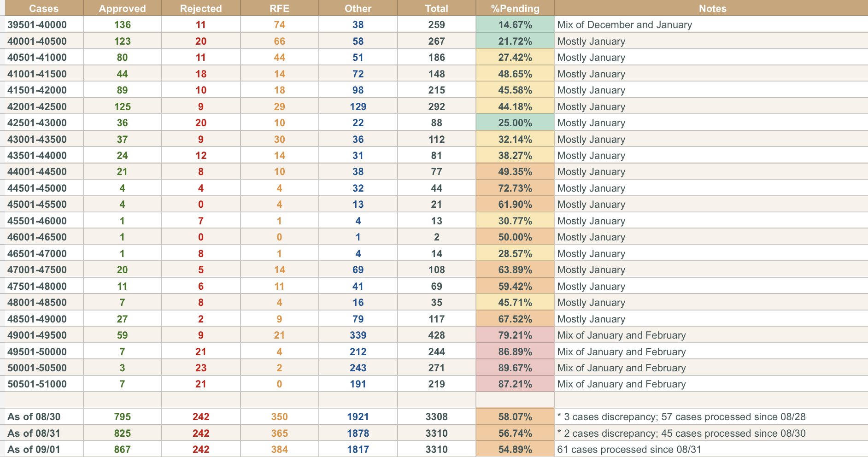Select the pink 89.67% pending cell
This screenshot has height=457, width=868.
click(515, 368)
